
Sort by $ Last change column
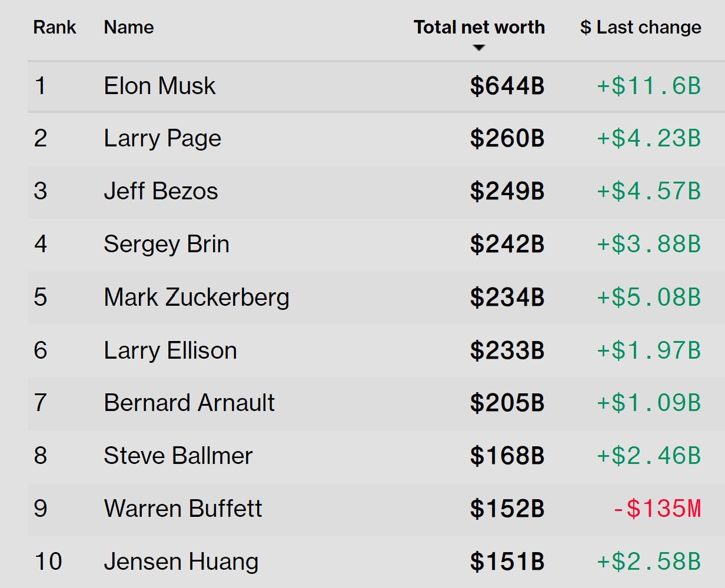click(640, 27)
